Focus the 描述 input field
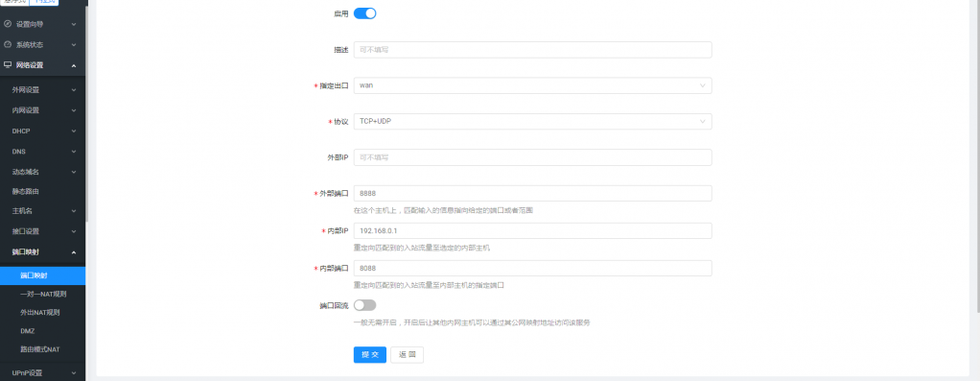The height and width of the screenshot is (381, 980). tap(532, 49)
